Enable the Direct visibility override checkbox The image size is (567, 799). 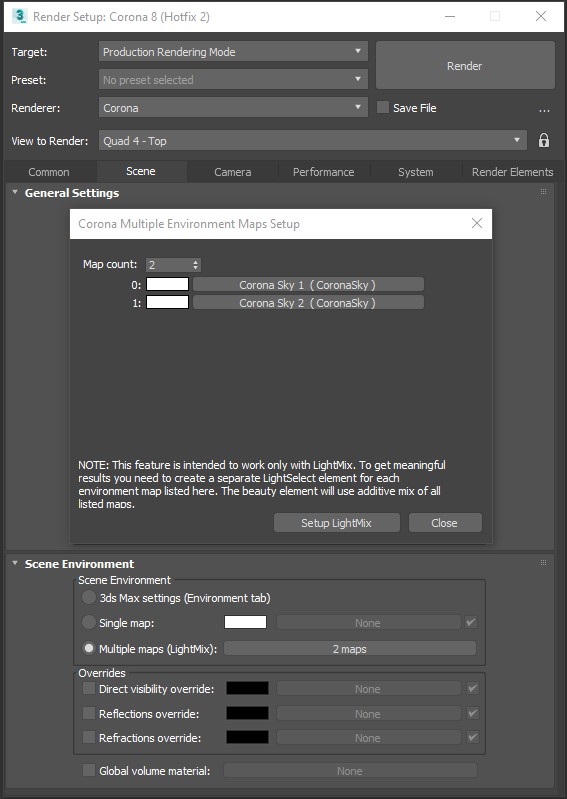[x=89, y=688]
